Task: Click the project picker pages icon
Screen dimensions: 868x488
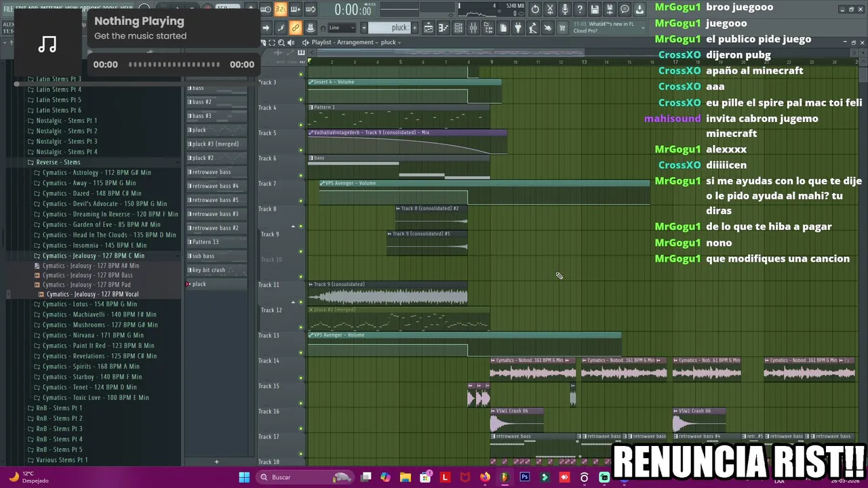Action: click(x=503, y=28)
